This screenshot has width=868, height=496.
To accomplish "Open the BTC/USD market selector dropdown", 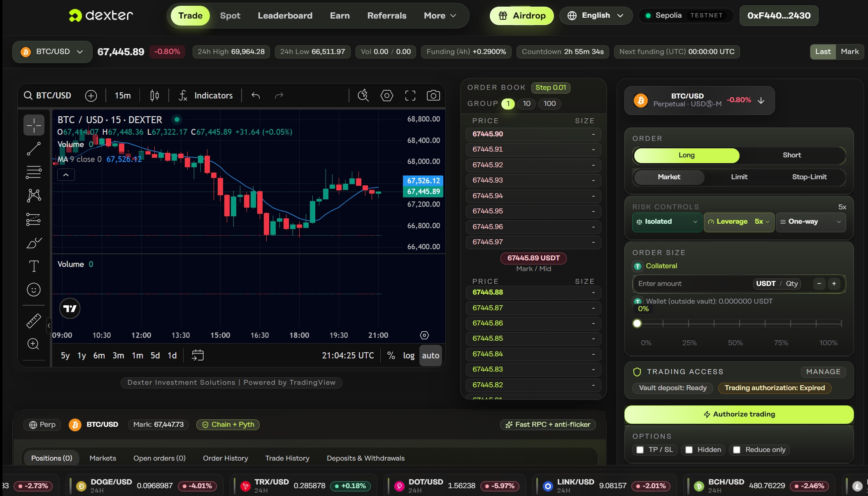I will pyautogui.click(x=52, y=51).
